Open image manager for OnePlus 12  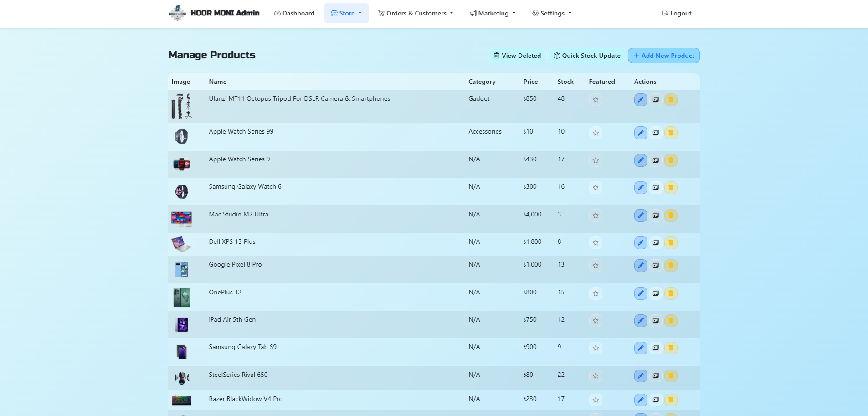point(656,293)
